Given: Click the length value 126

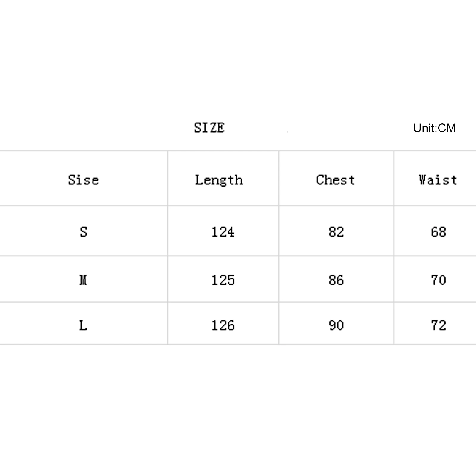Looking at the screenshot, I should pos(223,325).
